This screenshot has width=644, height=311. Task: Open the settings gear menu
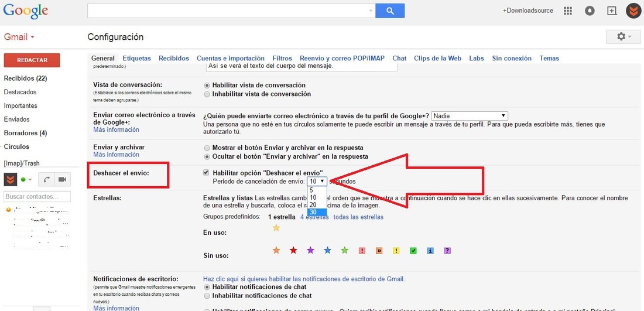pos(624,37)
